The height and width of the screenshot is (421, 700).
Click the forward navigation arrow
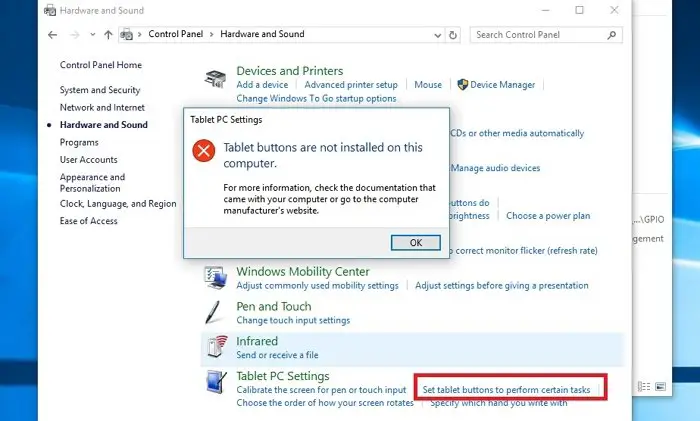tap(75, 35)
